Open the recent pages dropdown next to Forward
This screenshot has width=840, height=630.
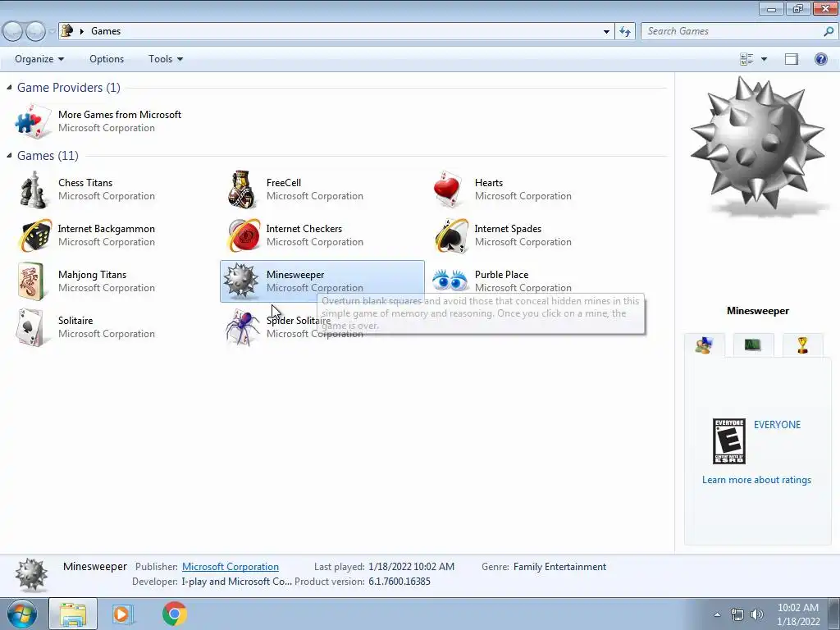pos(52,32)
